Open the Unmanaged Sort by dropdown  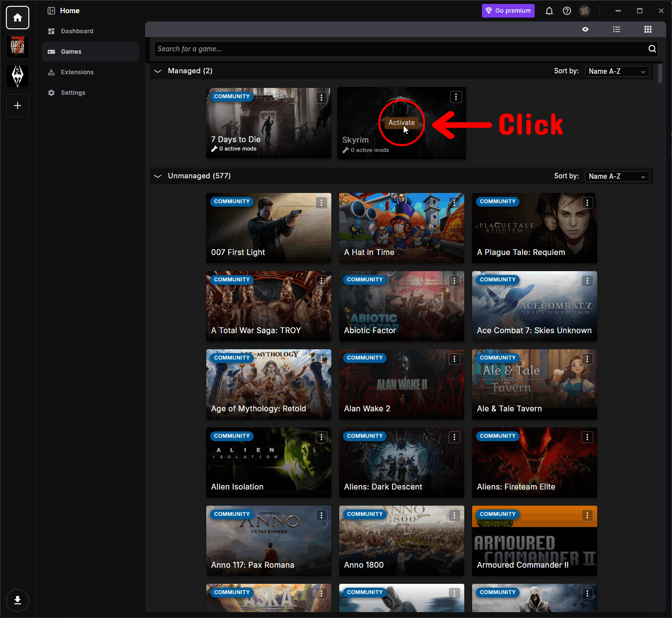click(617, 176)
